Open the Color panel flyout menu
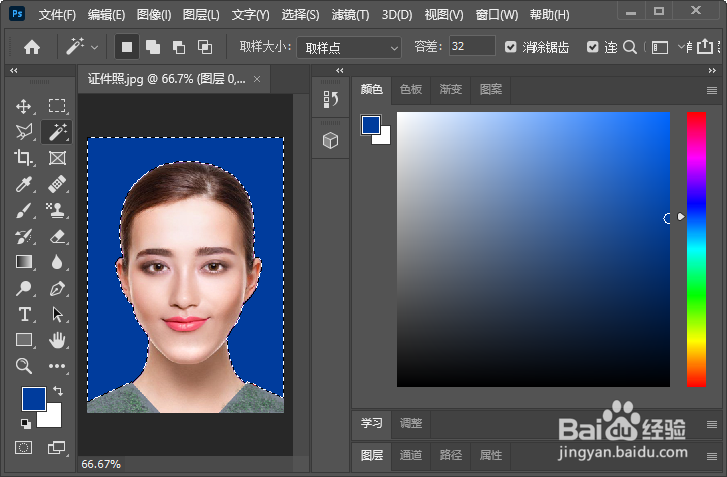 pyautogui.click(x=712, y=90)
